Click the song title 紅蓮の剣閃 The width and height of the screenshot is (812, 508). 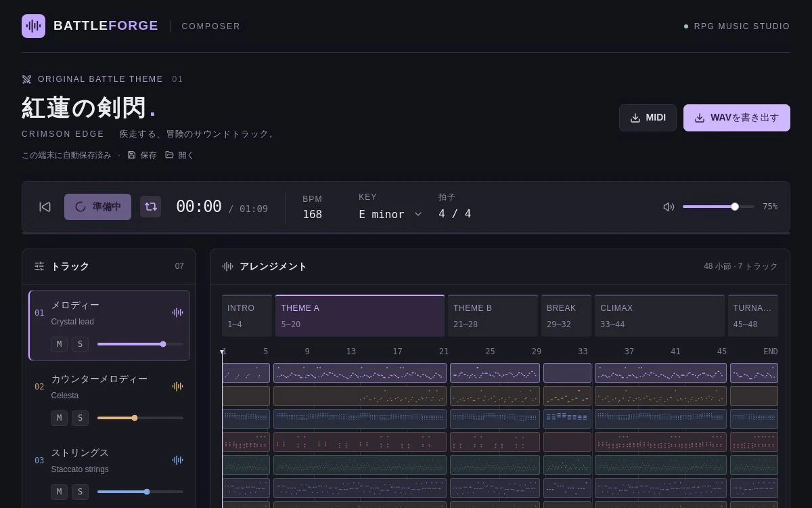tap(84, 108)
